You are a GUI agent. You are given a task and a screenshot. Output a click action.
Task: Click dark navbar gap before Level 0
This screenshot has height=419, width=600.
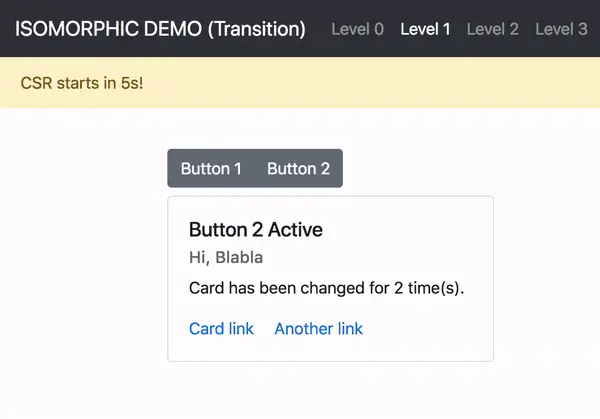pos(318,29)
